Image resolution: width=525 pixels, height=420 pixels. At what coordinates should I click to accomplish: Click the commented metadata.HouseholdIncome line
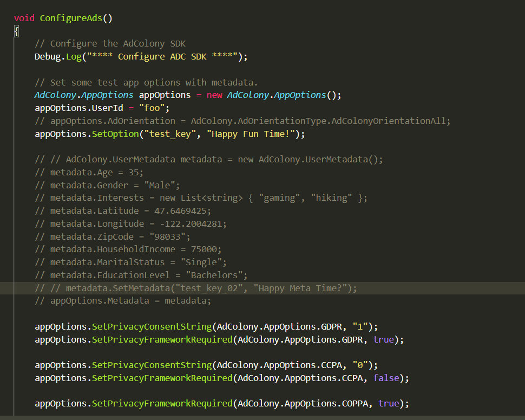(128, 250)
